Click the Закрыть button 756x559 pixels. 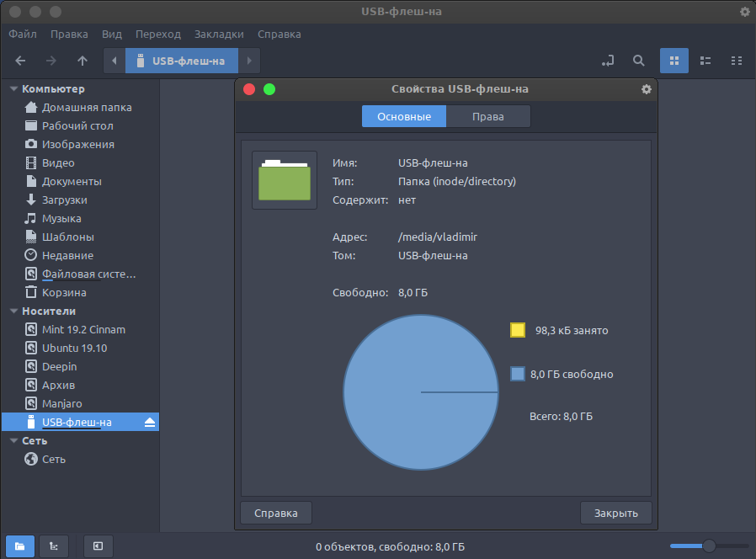[x=615, y=514]
